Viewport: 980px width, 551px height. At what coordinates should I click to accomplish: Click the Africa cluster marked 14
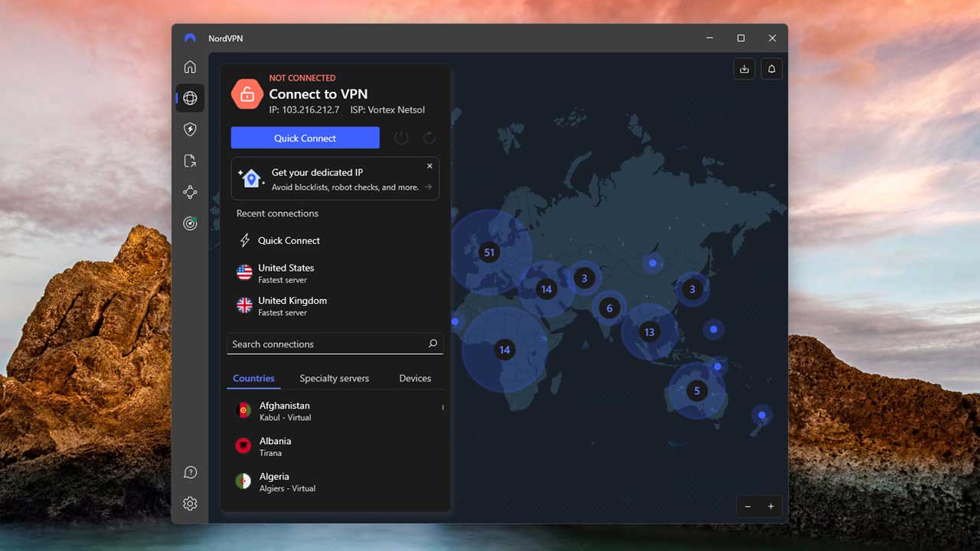coord(504,350)
